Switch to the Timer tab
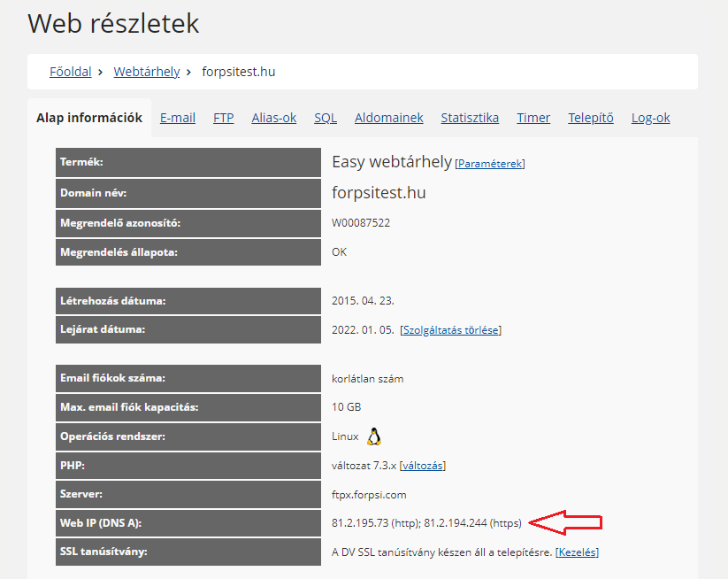Image resolution: width=728 pixels, height=579 pixels. point(533,118)
